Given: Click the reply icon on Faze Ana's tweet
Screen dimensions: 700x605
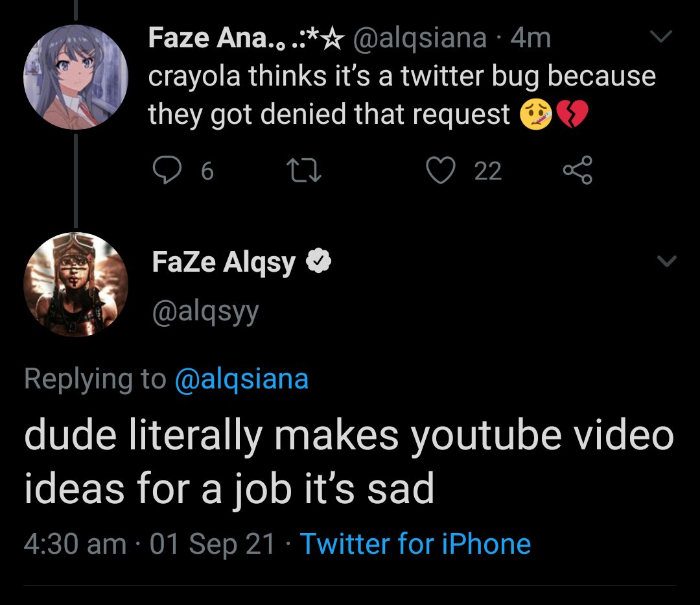Looking at the screenshot, I should coord(168,171).
